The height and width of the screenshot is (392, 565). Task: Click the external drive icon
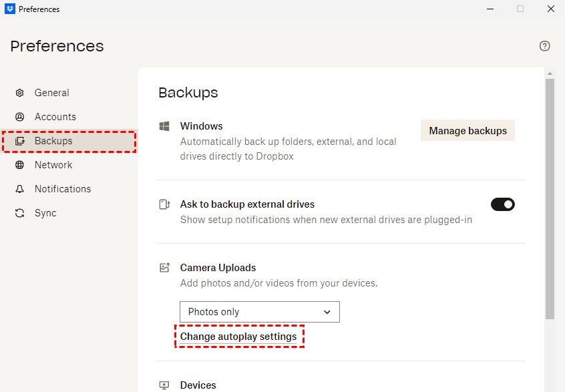[164, 204]
